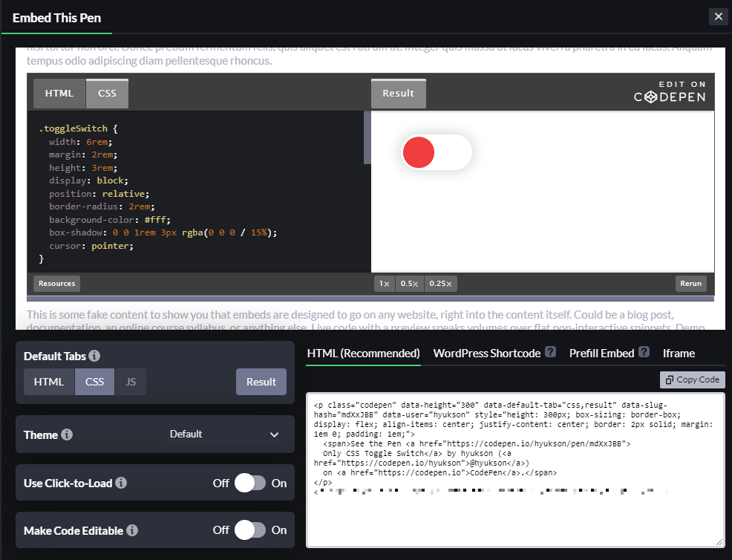The height and width of the screenshot is (560, 732).
Task: Click the On label for Make Code Editable
Action: (x=279, y=530)
